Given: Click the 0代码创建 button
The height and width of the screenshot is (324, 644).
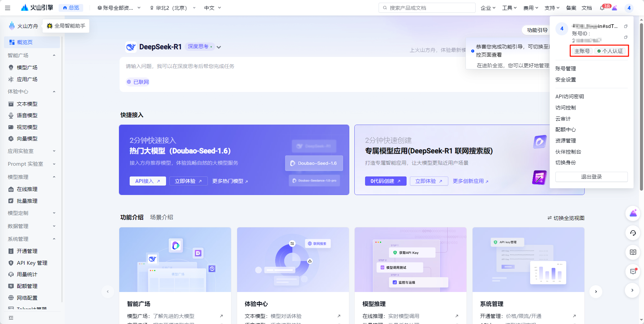Looking at the screenshot, I should click(386, 181).
